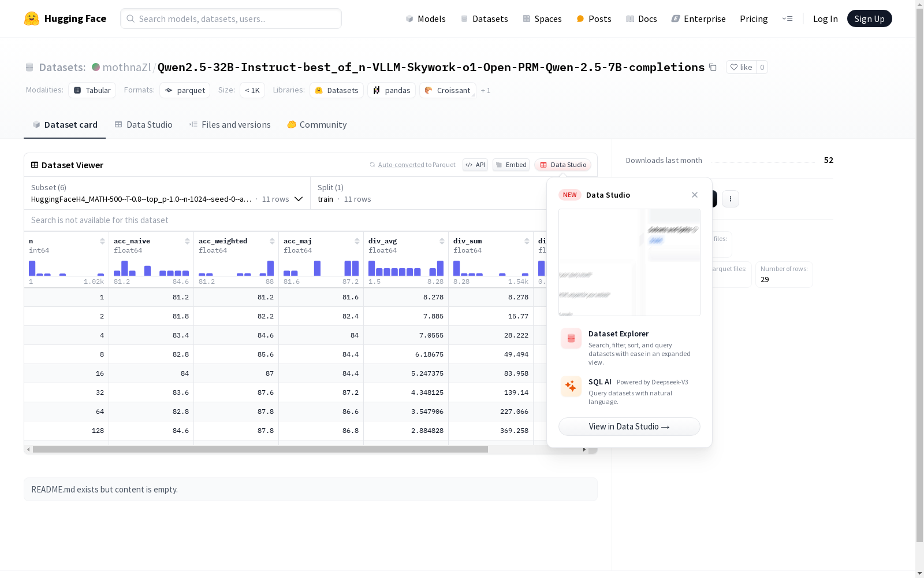Close the Data Studio popup
Image resolution: width=924 pixels, height=578 pixels.
[695, 195]
